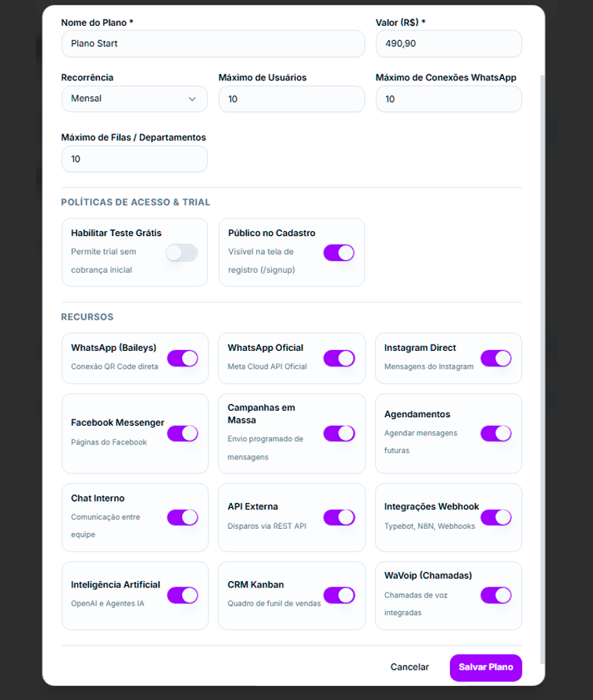Click the 'RECURSOS' section heading

pyautogui.click(x=88, y=317)
